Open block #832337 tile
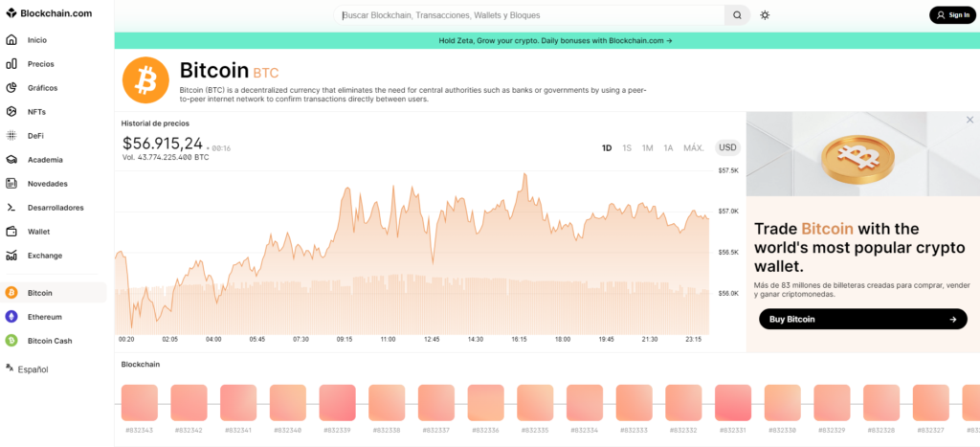The width and height of the screenshot is (980, 447). click(x=436, y=403)
